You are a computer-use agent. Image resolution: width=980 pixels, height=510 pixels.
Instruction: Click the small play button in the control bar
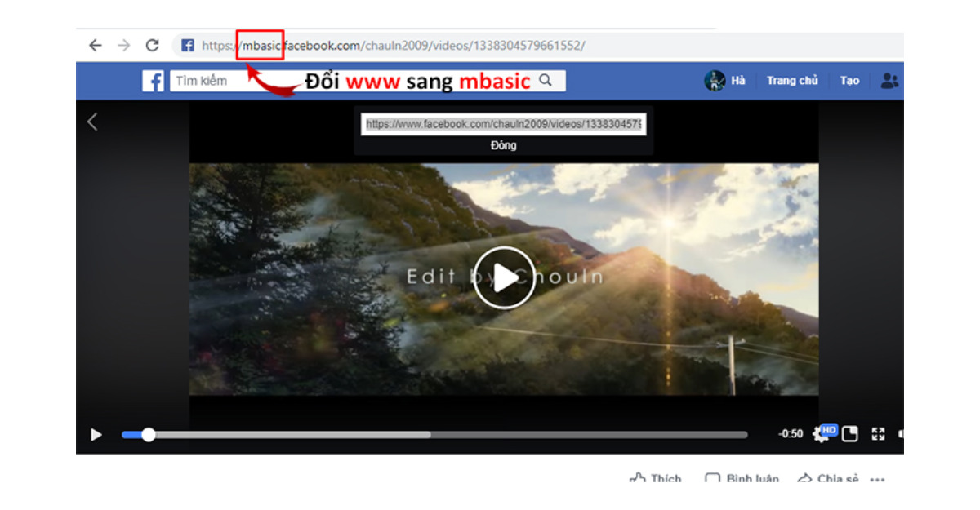(96, 435)
